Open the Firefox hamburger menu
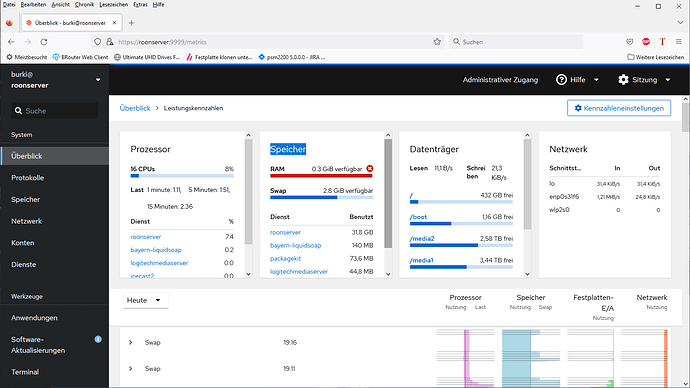The image size is (690, 388). click(x=679, y=42)
